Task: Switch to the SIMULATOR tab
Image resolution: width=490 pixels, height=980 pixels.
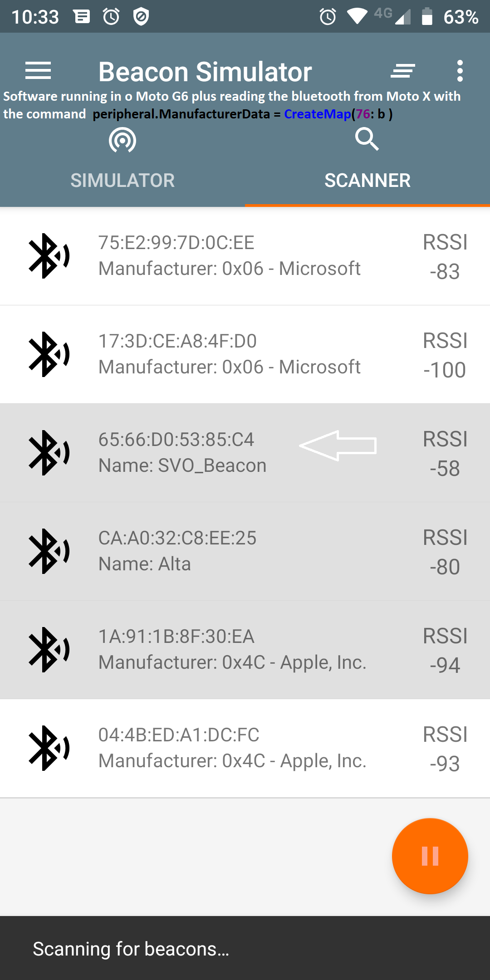Action: coord(122,181)
